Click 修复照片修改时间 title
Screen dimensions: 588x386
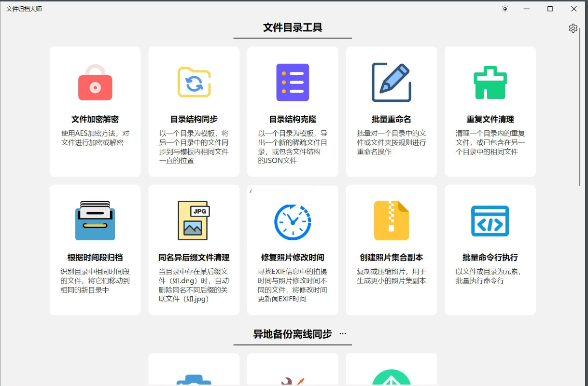293,258
